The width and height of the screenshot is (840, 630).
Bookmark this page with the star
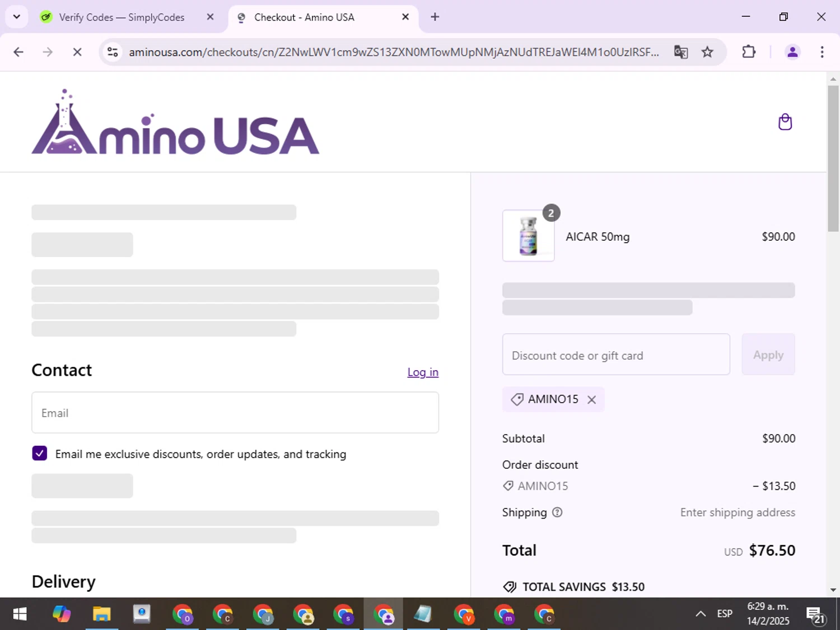tap(707, 52)
